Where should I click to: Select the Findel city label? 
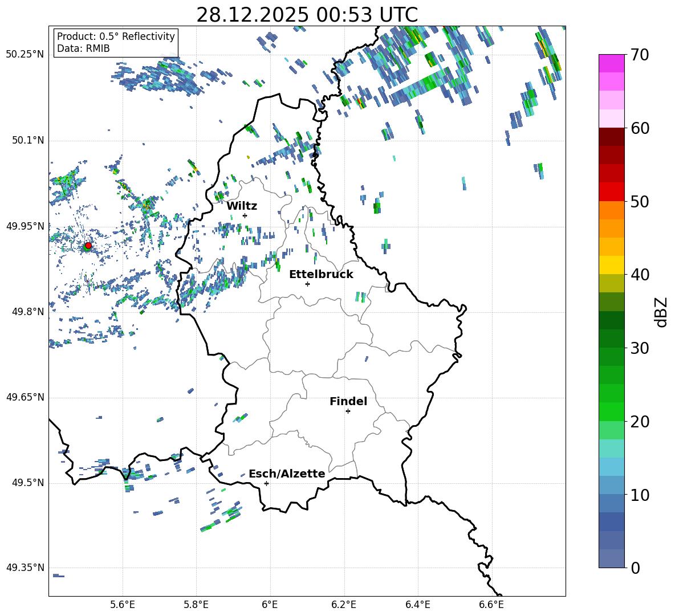(x=348, y=401)
